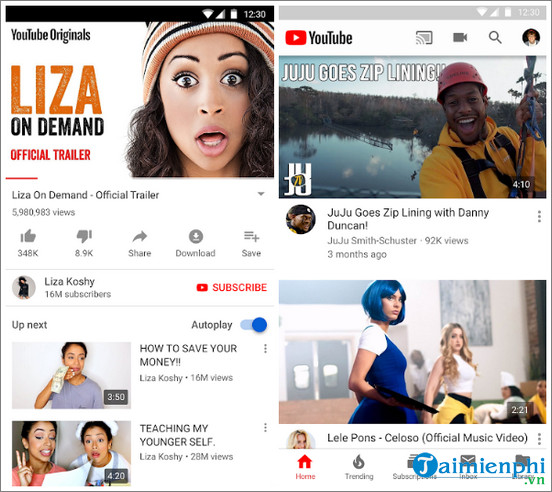Open more options for HOW TO SAVE YOUR MONEY
The height and width of the screenshot is (492, 552).
point(265,348)
